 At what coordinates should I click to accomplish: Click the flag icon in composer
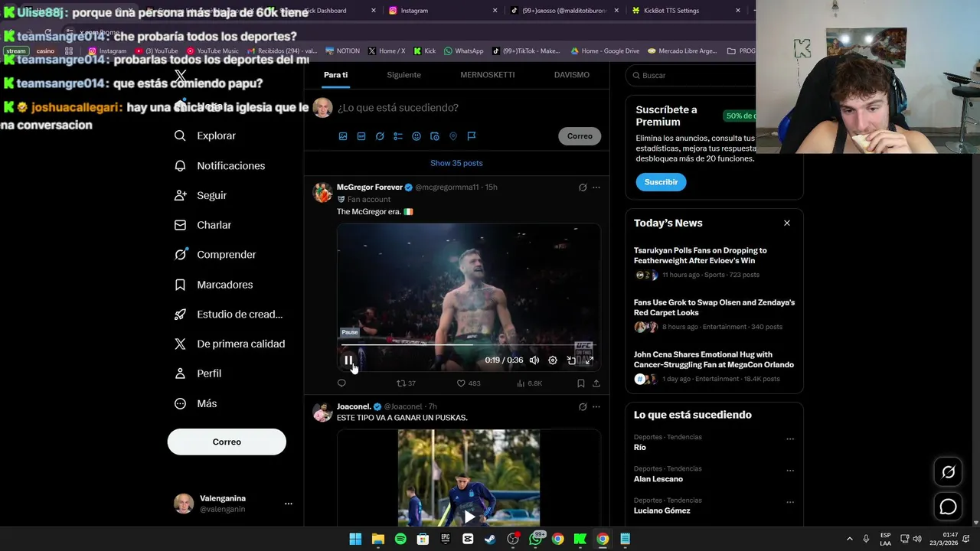pyautogui.click(x=472, y=136)
